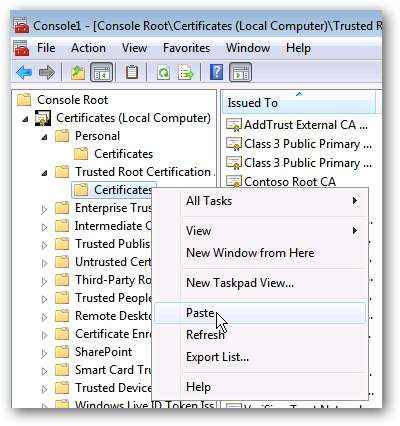Toggle the Show/Hide Console Tree icon
The height and width of the screenshot is (426, 400).
(x=102, y=72)
